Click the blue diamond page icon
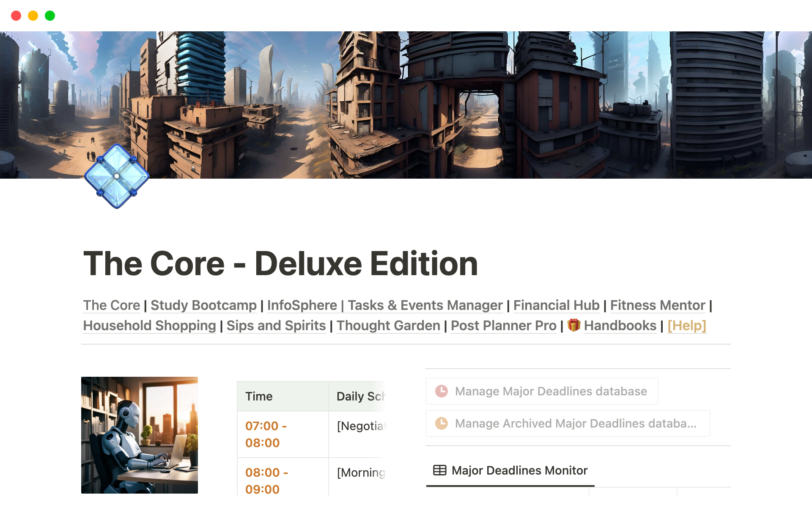Viewport: 812px width, 508px height. (x=117, y=176)
